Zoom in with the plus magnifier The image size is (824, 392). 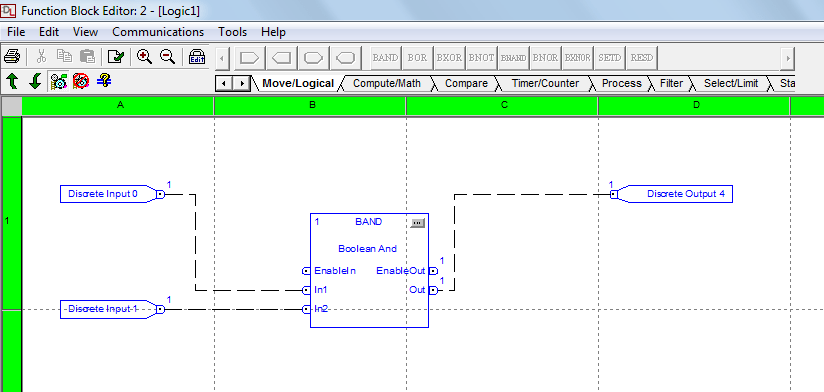(145, 57)
